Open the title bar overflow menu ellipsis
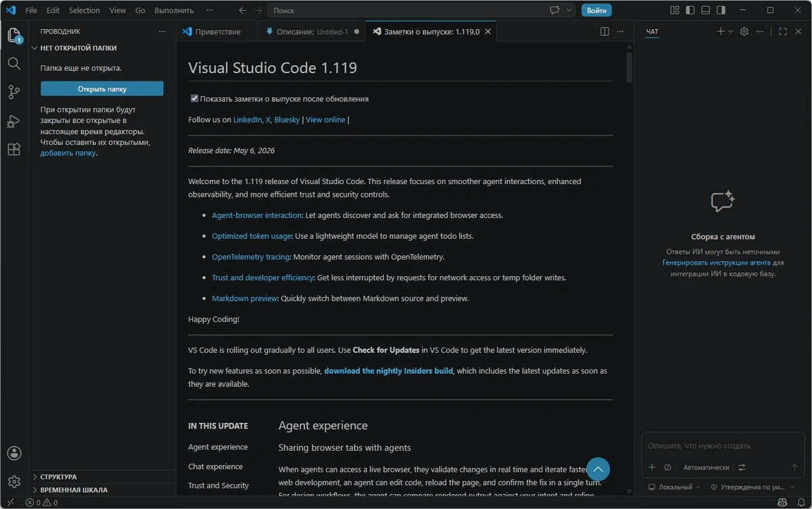 click(210, 10)
